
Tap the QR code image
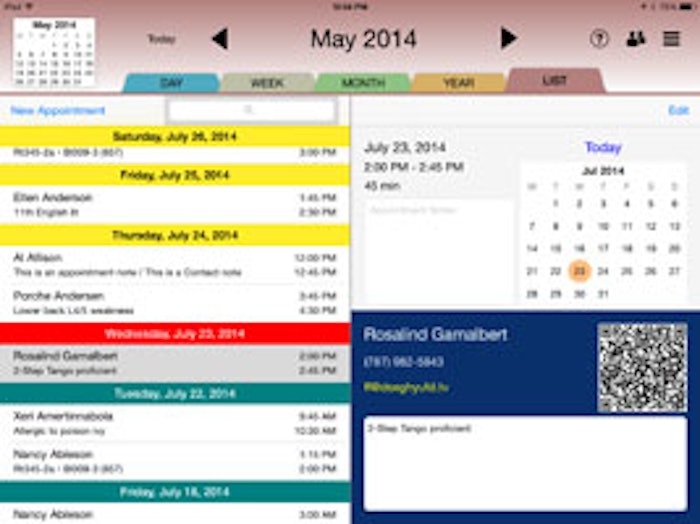[642, 366]
